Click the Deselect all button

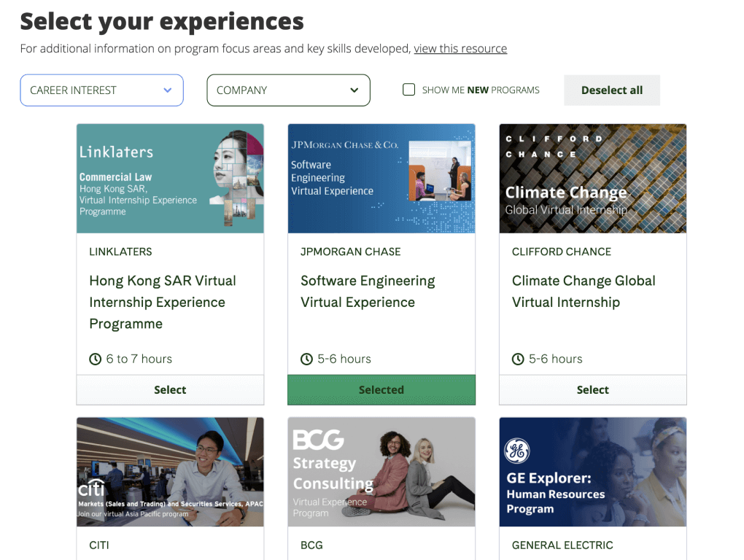click(x=612, y=90)
